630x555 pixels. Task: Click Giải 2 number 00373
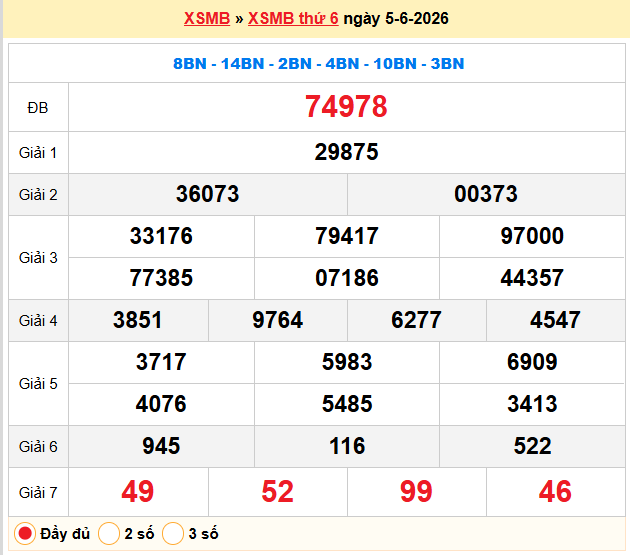coord(486,194)
